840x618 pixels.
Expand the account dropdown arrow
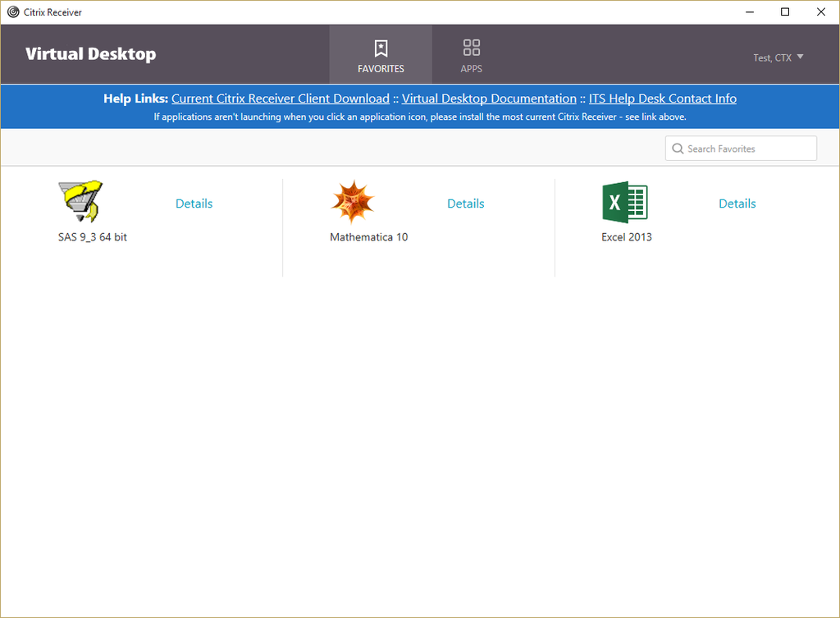pos(801,57)
